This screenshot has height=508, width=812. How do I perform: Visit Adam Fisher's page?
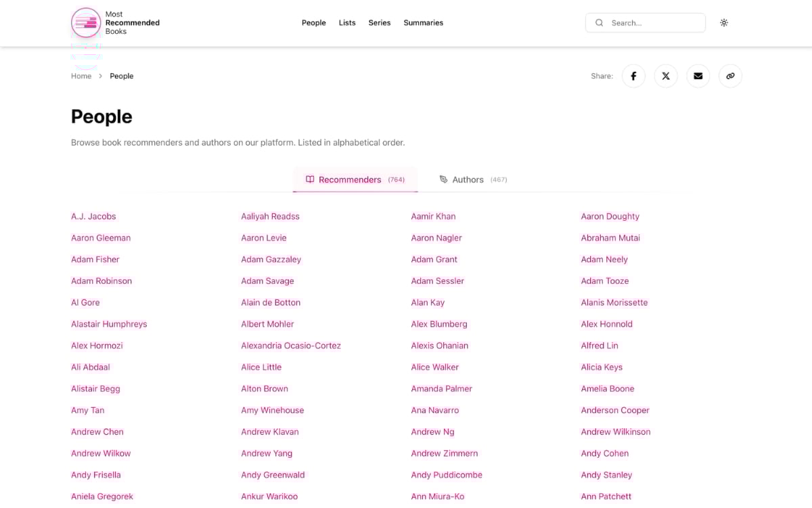pyautogui.click(x=95, y=259)
